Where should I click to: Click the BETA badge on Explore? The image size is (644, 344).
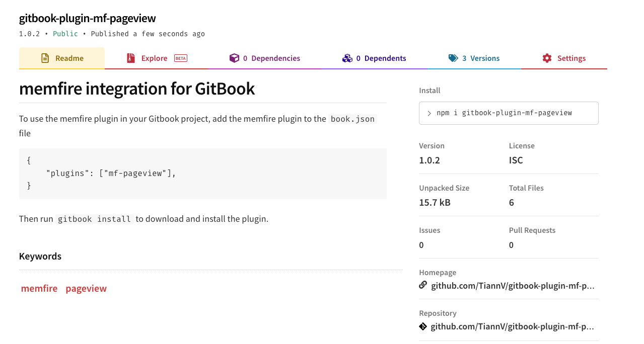coord(180,58)
